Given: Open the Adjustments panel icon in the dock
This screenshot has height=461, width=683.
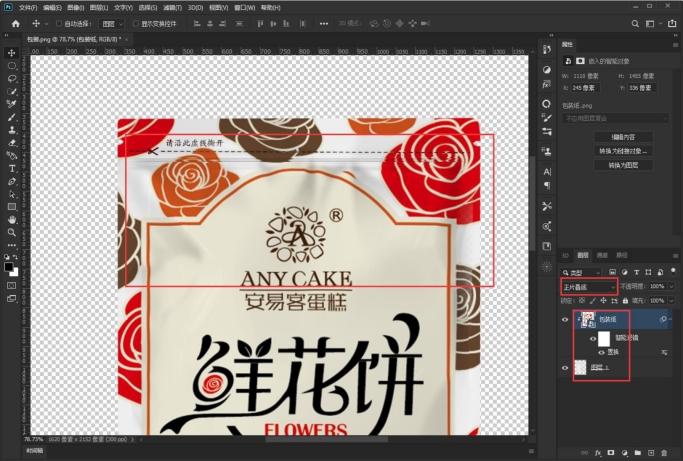Looking at the screenshot, I should pyautogui.click(x=547, y=70).
